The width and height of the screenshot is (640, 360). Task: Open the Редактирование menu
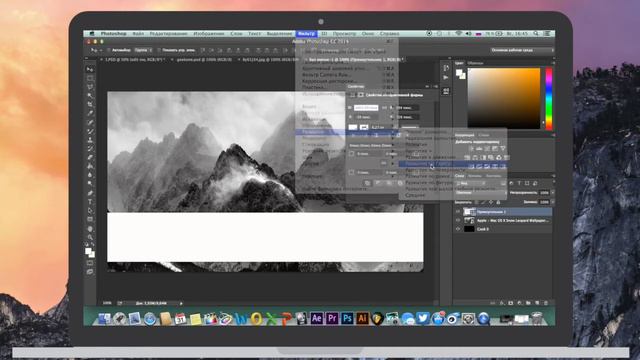(x=168, y=33)
